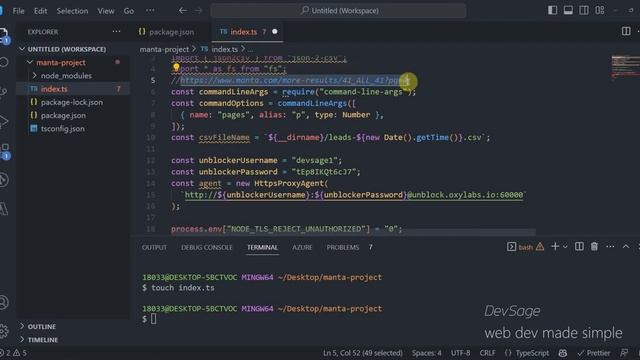The height and width of the screenshot is (360, 640).
Task: Open the oxylabs proxy URL link
Action: (353, 195)
